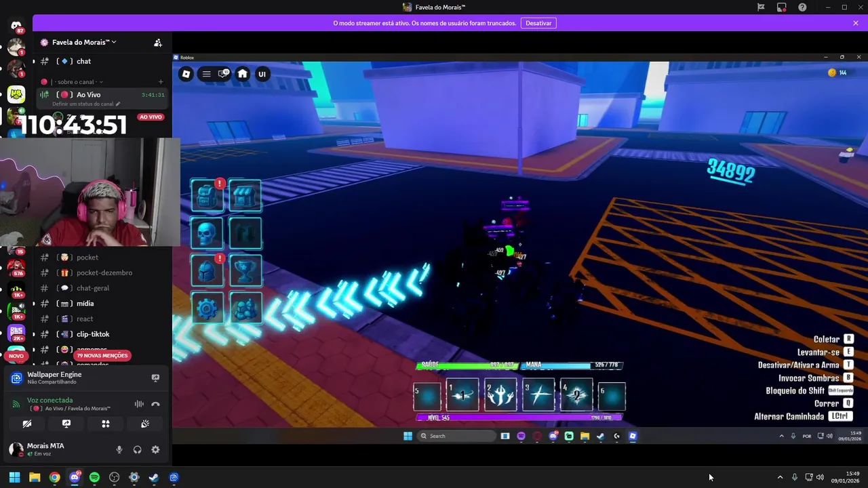Screen dimensions: 868x488
Task: Open Steam from the taskbar
Action: (154, 477)
